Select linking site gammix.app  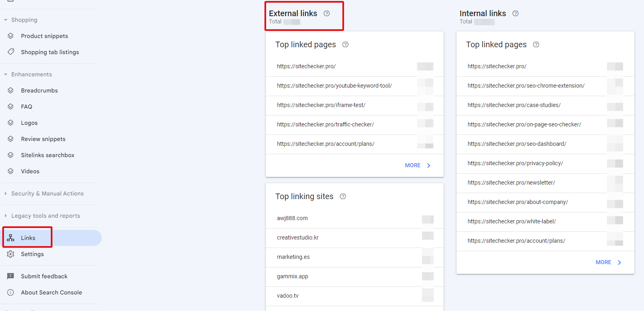[355, 277]
